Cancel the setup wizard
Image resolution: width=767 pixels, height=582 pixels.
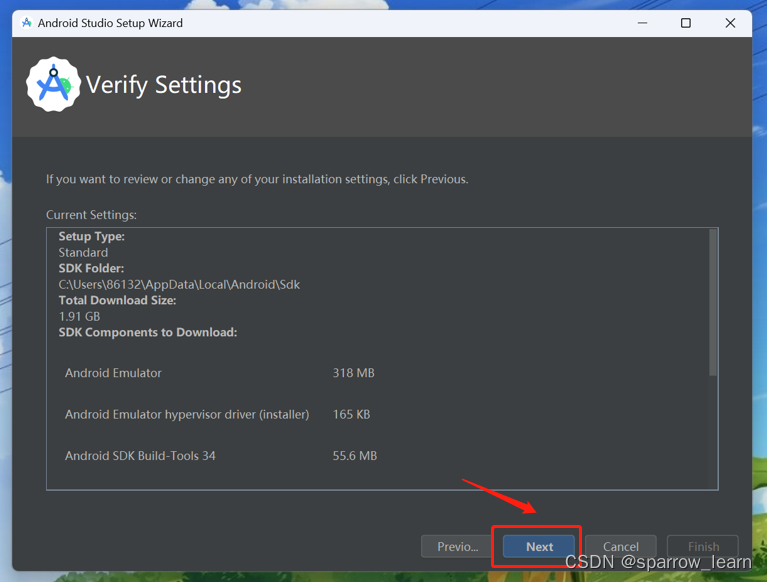[x=620, y=546]
